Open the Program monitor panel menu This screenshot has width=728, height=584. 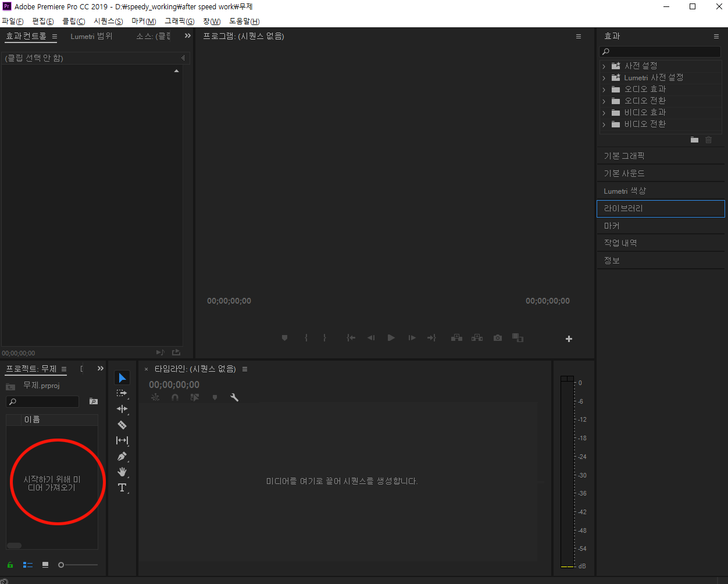(x=579, y=36)
